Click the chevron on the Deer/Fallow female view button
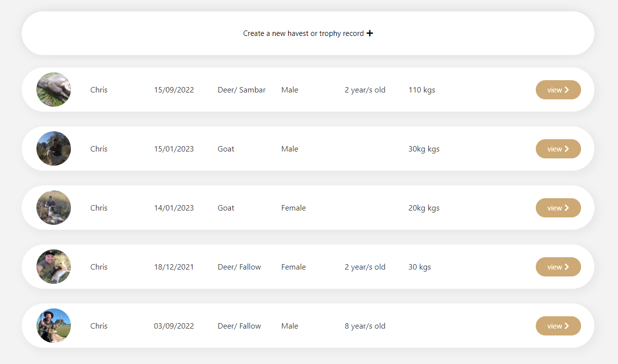Screen dimensions: 618x364 (x=568, y=267)
